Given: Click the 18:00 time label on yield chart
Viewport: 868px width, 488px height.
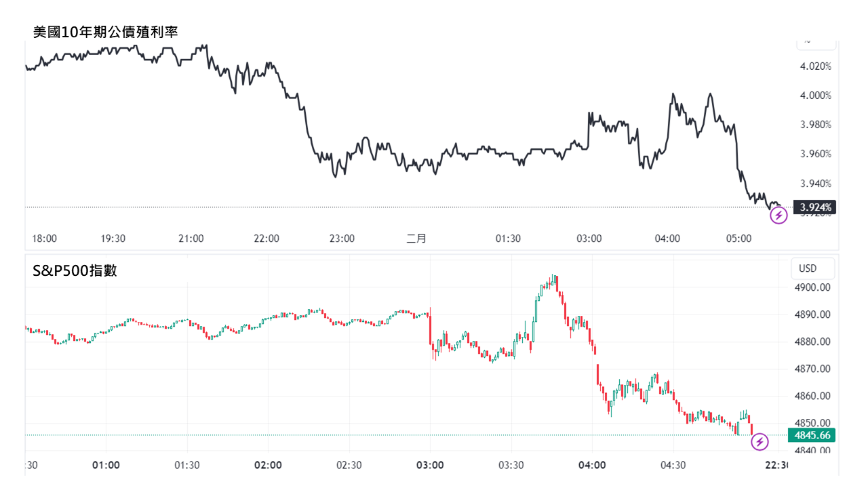Looking at the screenshot, I should coord(45,239).
